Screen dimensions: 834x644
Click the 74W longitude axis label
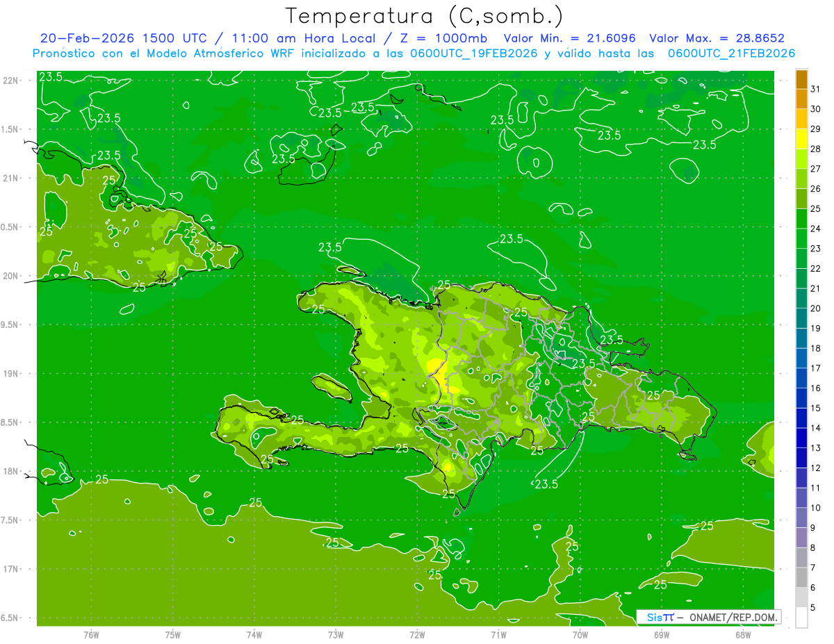[x=254, y=635]
